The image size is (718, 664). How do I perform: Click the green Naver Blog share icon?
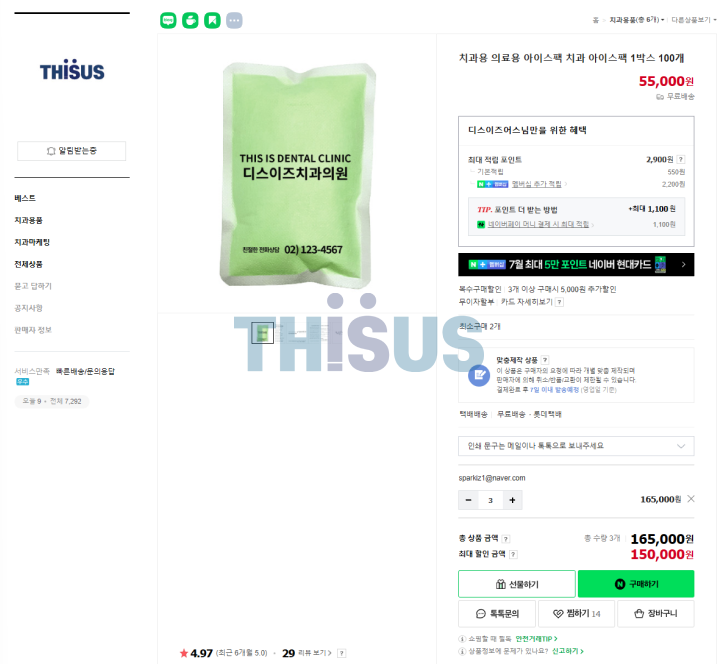168,20
